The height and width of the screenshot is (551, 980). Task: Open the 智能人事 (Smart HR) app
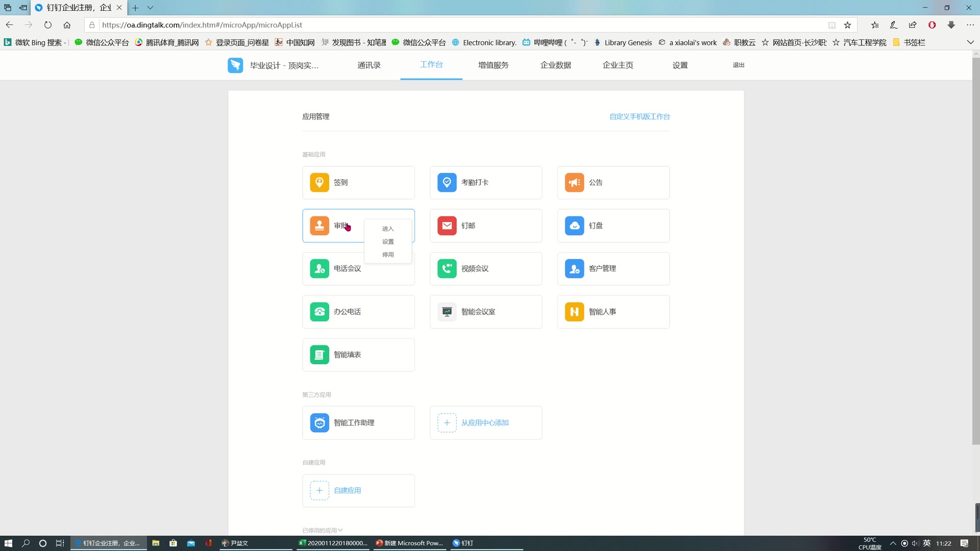coord(613,312)
